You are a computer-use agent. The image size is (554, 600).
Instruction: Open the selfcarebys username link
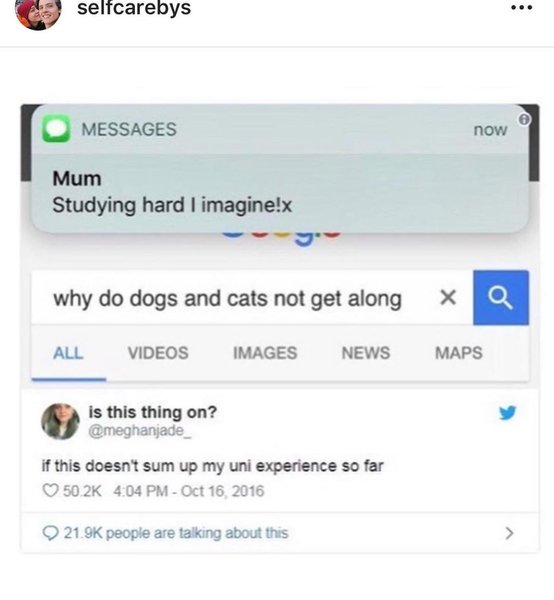coord(134,8)
